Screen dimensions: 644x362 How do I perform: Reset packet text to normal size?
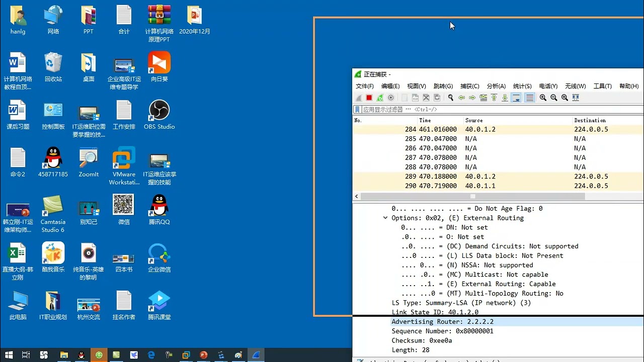point(565,98)
